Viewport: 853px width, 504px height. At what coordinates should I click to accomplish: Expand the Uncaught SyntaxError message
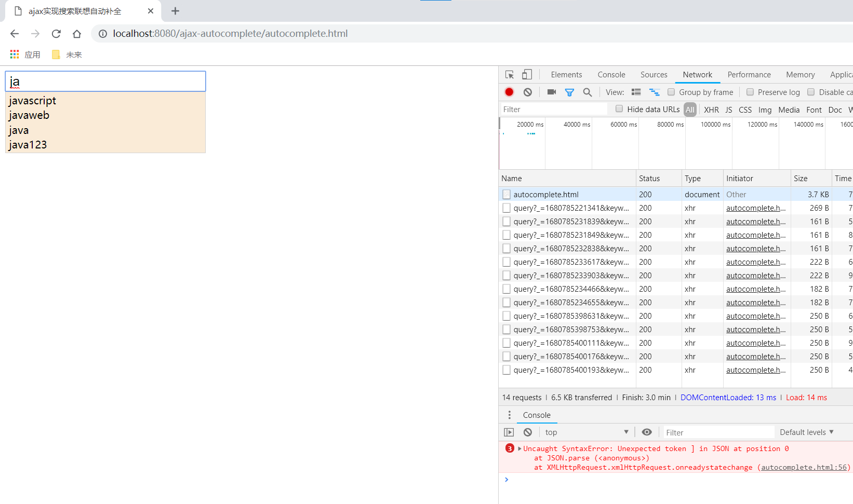(520, 448)
